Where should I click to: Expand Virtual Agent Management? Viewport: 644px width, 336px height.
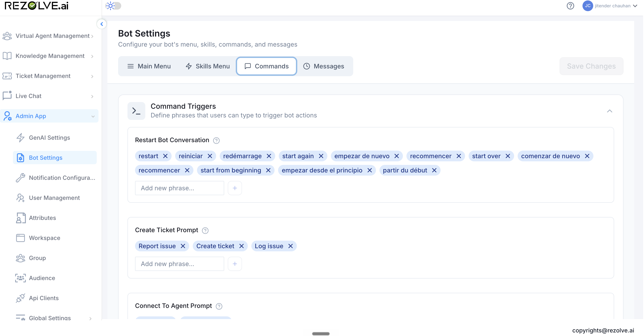pyautogui.click(x=49, y=36)
